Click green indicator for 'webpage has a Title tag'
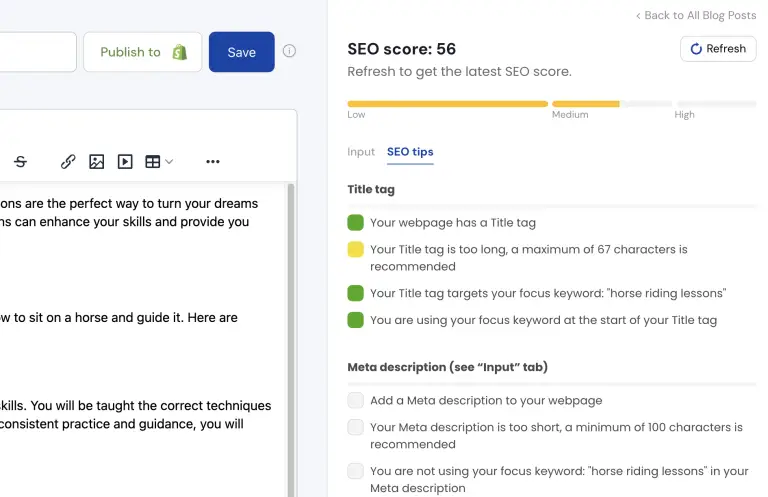The height and width of the screenshot is (497, 768). pos(356,222)
